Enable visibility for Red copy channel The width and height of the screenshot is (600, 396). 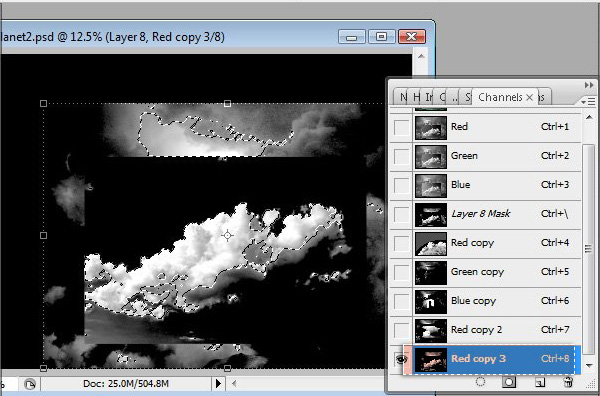point(401,243)
